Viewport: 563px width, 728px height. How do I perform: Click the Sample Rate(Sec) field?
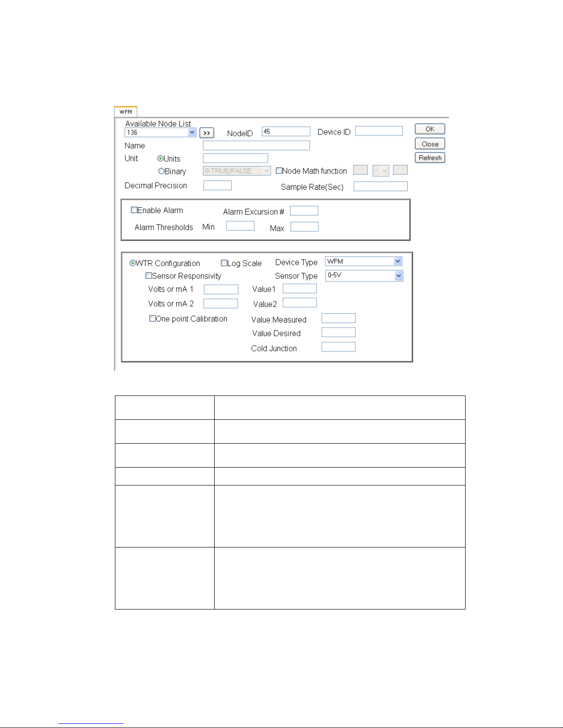point(381,186)
